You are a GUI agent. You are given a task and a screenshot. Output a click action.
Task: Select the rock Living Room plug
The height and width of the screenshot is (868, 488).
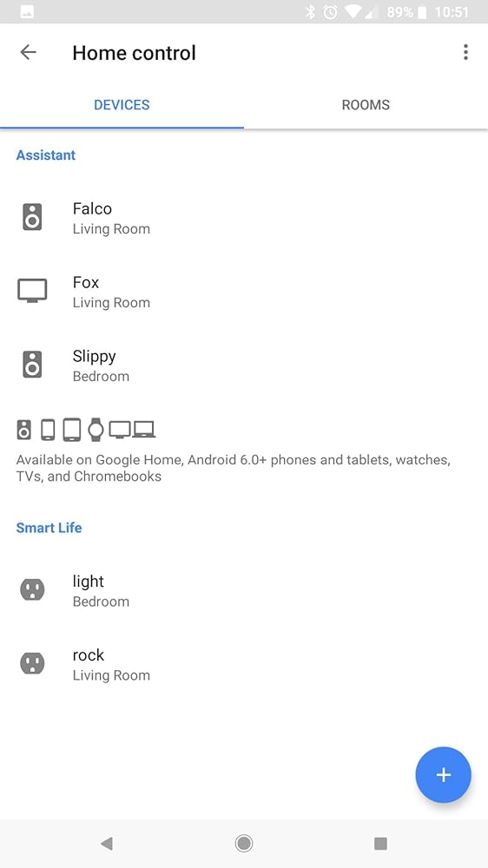244,663
